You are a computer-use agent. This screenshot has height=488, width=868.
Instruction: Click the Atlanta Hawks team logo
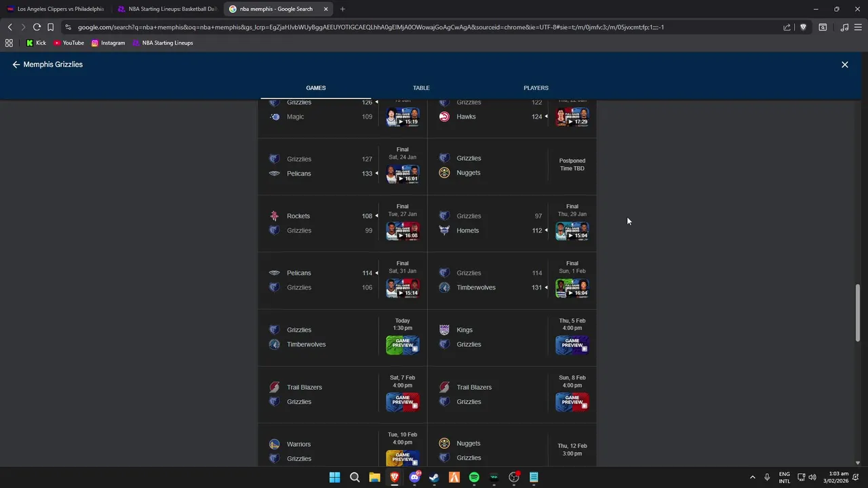tap(444, 117)
